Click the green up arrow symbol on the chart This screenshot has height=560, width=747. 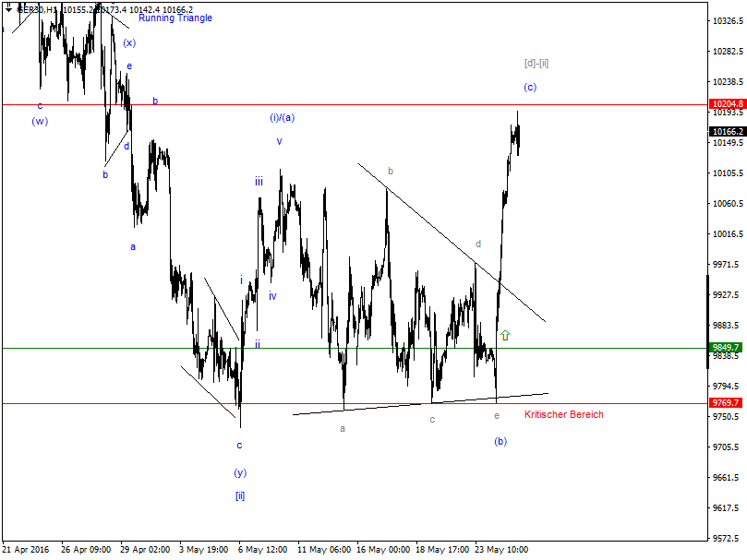pos(505,336)
